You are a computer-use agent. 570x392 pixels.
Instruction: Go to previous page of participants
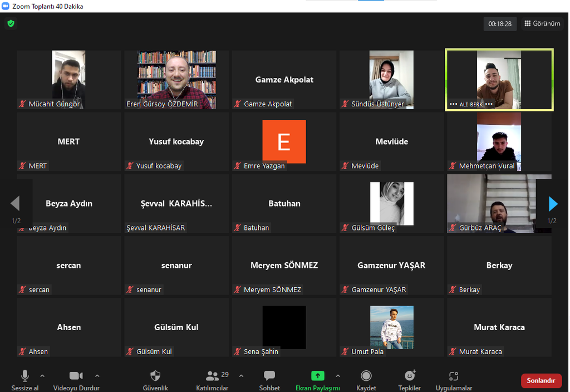point(15,204)
